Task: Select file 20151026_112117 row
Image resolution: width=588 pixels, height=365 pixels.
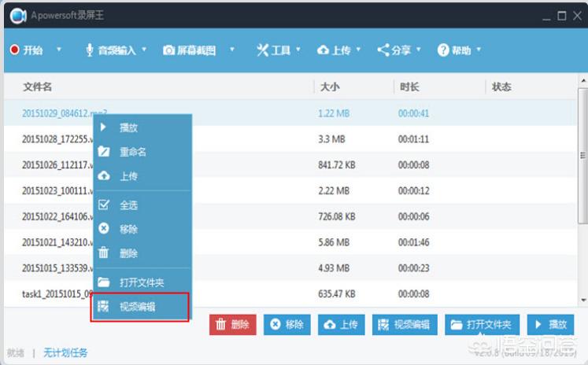Action: [x=290, y=165]
